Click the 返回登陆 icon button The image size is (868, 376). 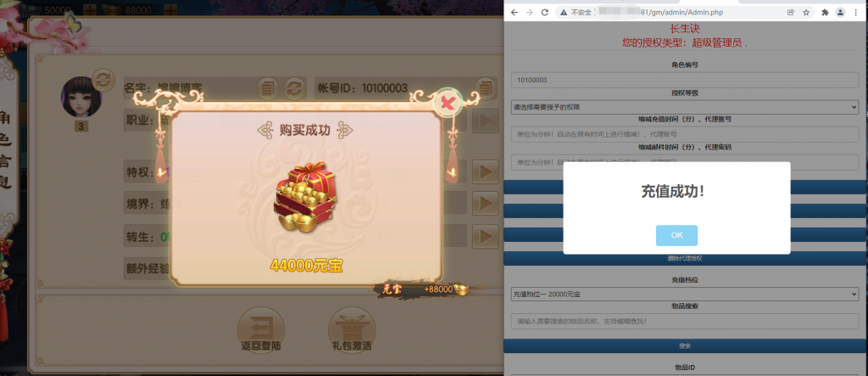tap(261, 330)
